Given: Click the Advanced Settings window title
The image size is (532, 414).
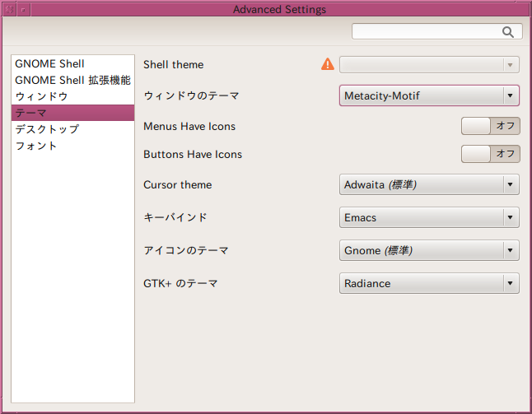Looking at the screenshot, I should click(279, 10).
